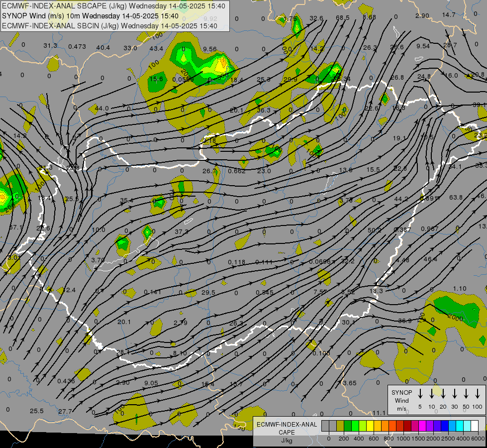Click the 2500 tick label on CAPE scale
Image resolution: width=487 pixels, height=448 pixels.
[x=448, y=439]
